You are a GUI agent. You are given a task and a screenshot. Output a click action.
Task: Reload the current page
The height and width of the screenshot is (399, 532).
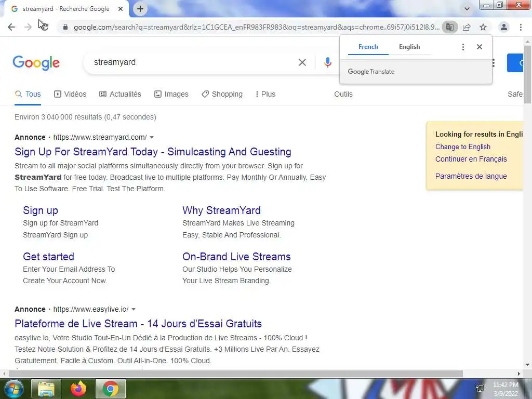pos(44,27)
